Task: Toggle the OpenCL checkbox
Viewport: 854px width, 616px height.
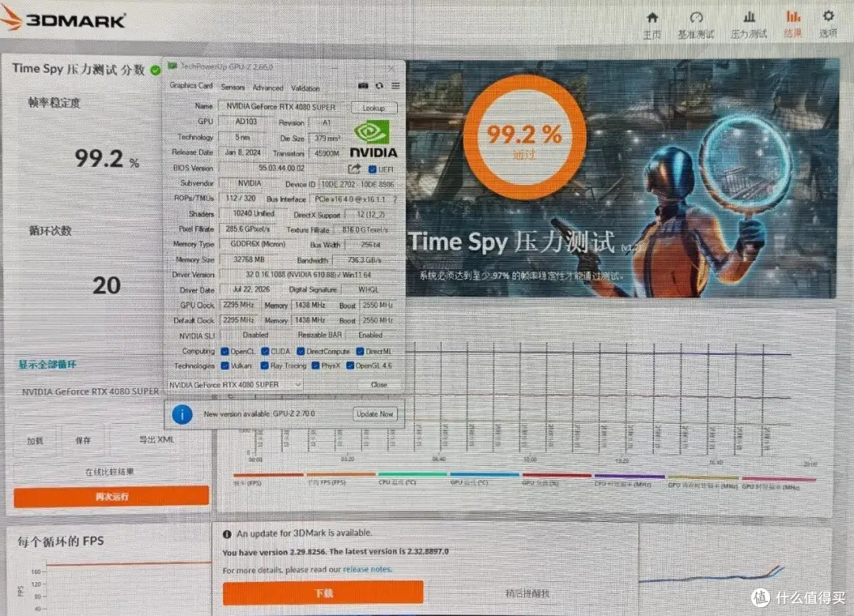Action: 225,351
